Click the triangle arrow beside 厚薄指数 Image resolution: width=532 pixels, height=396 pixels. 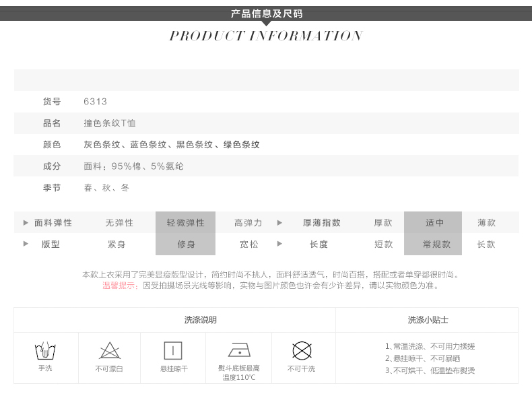click(x=279, y=223)
